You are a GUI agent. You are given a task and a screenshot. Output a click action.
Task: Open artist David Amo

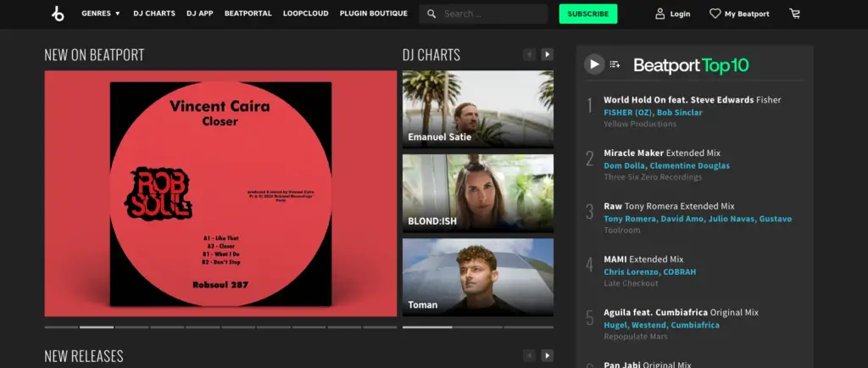[683, 219]
